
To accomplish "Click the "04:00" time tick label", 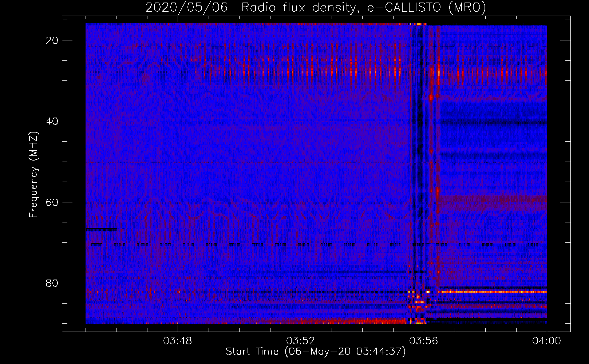I will coord(546,341).
